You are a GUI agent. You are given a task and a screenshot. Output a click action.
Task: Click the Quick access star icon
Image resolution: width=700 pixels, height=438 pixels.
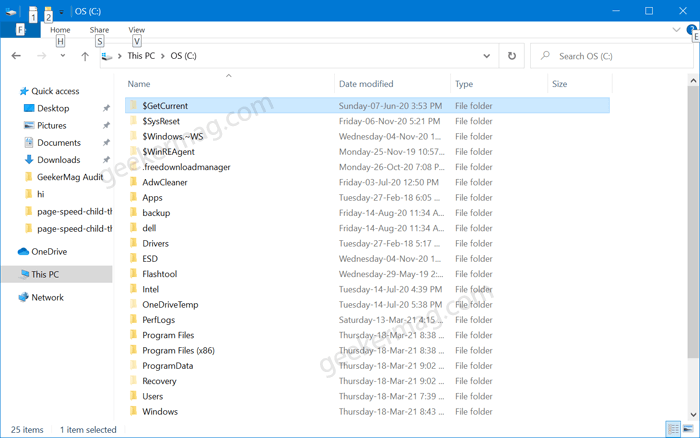[x=24, y=91]
